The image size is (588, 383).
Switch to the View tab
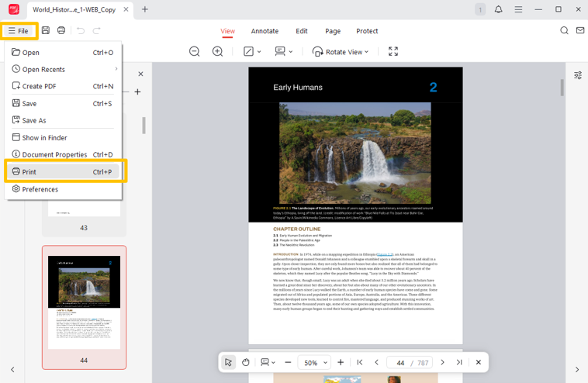227,31
